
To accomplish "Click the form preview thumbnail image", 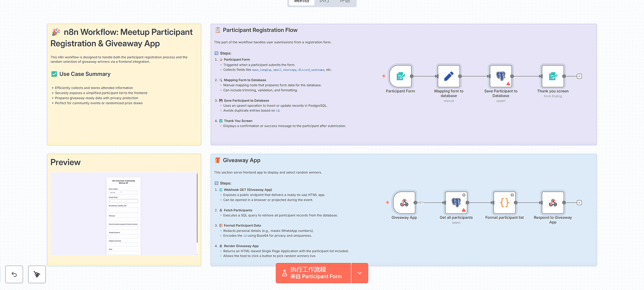I will click(123, 214).
